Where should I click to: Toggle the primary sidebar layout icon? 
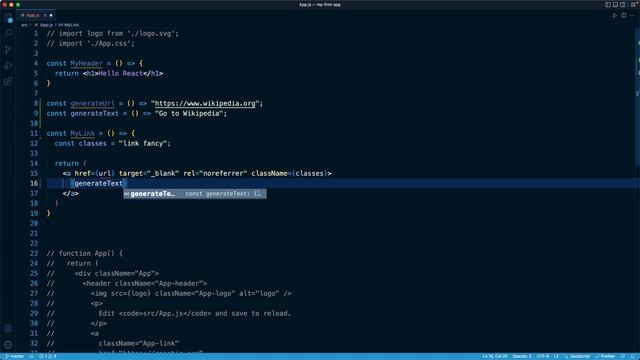608,4
